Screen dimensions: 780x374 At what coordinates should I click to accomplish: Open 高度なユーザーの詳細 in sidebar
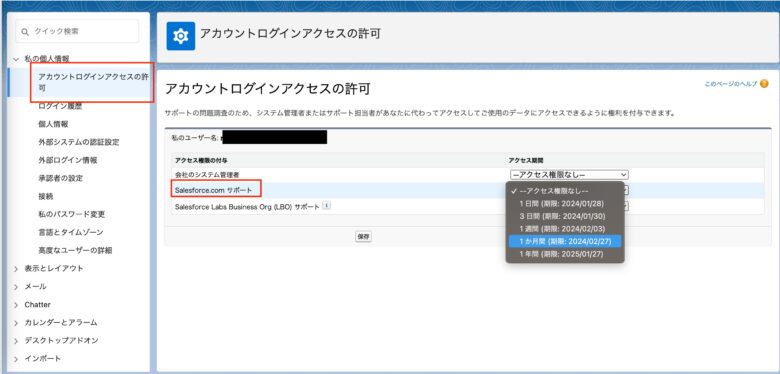[75, 250]
